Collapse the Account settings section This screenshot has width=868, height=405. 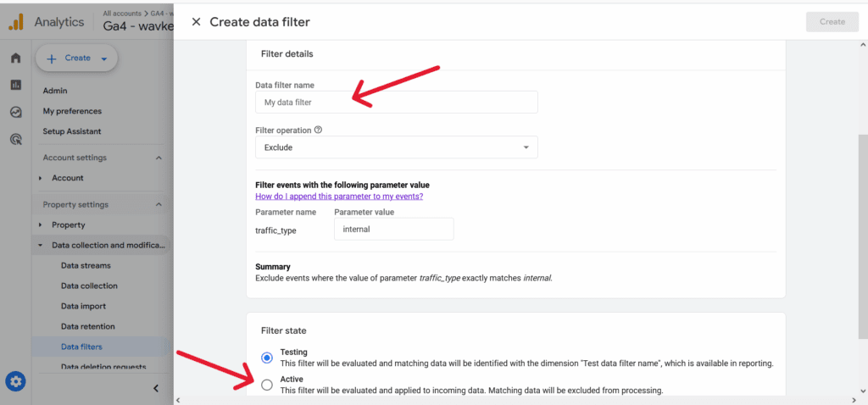point(159,158)
